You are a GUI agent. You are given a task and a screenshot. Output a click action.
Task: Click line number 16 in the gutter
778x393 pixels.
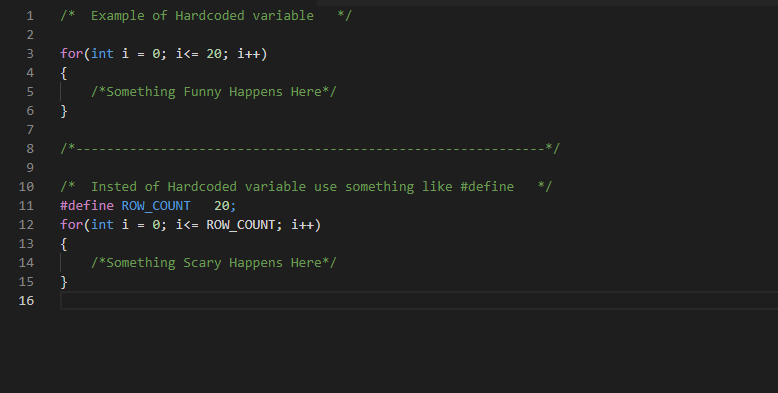(26, 301)
